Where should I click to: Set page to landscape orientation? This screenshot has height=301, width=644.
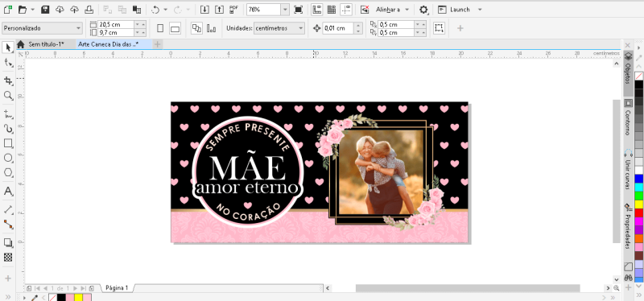point(175,28)
